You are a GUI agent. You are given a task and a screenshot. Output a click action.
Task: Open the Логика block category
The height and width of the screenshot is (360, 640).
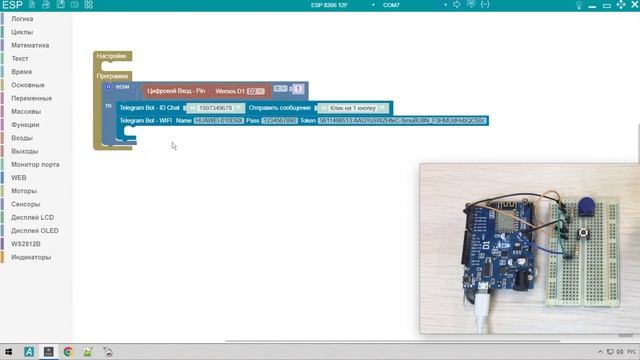tap(22, 19)
